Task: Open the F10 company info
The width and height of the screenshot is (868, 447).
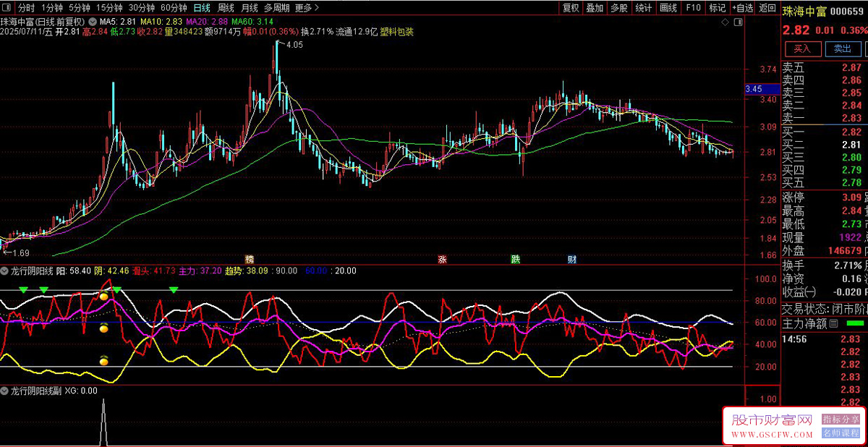Action: point(693,8)
